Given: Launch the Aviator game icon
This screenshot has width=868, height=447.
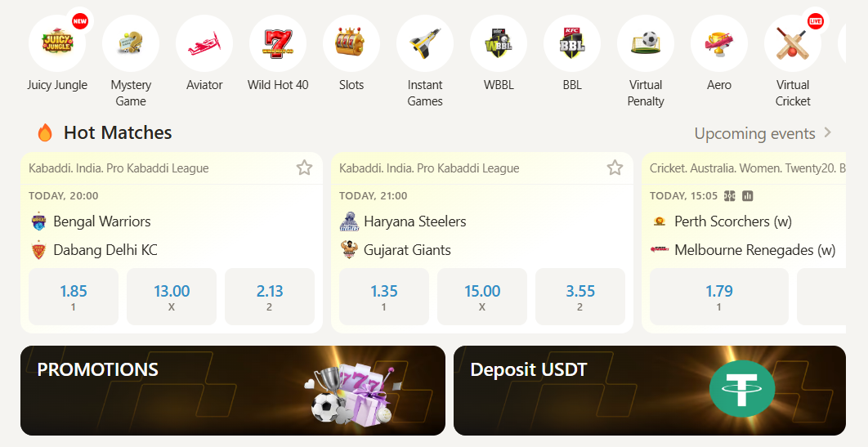Looking at the screenshot, I should pyautogui.click(x=204, y=43).
